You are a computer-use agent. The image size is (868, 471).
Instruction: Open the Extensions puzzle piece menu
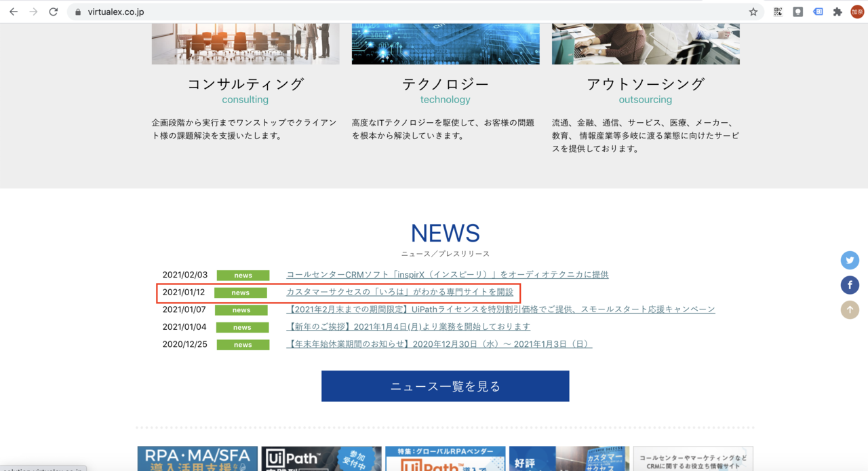click(x=837, y=12)
